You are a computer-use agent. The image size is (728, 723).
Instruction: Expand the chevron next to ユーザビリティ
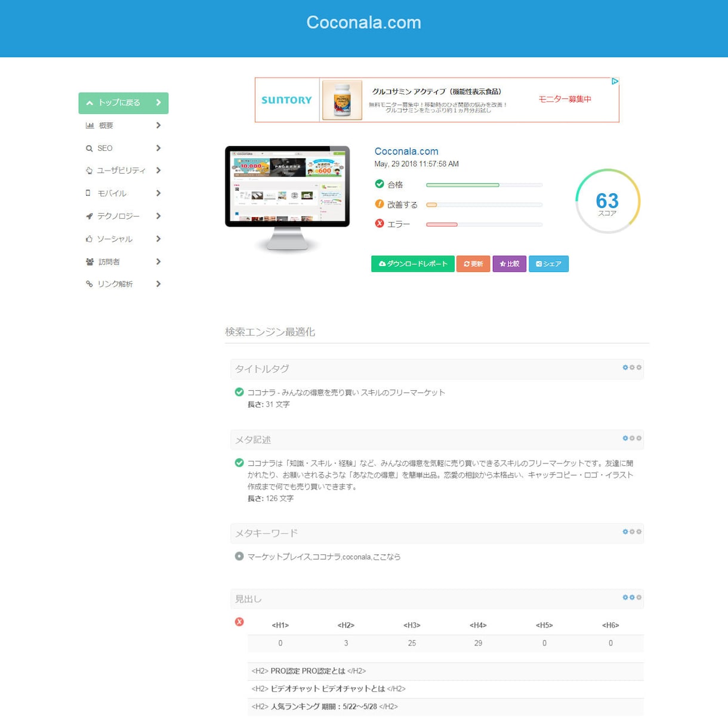point(158,171)
